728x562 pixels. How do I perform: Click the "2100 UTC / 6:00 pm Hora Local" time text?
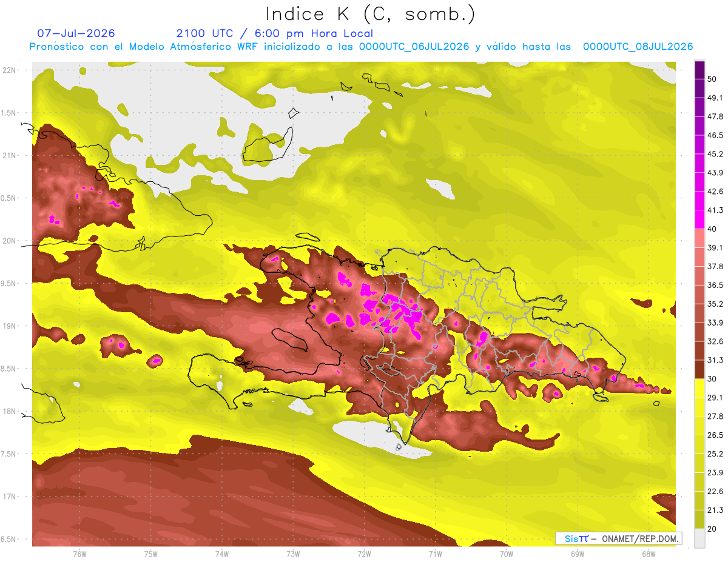pos(274,33)
